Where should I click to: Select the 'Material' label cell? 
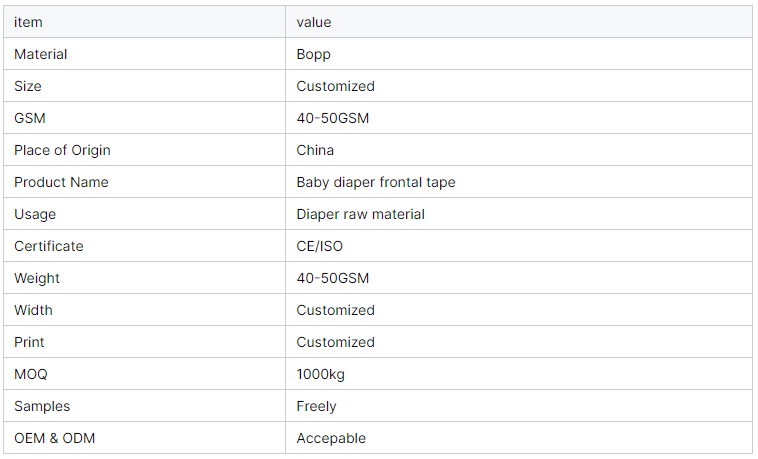[x=41, y=54]
